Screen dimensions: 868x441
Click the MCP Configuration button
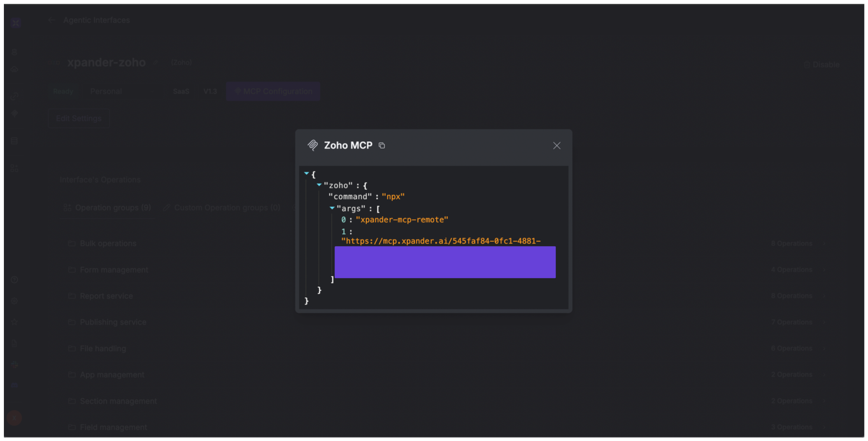[273, 91]
